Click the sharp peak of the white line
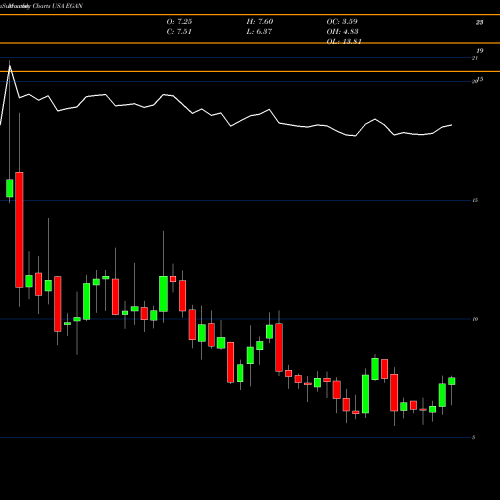500x500 pixels. (10, 66)
